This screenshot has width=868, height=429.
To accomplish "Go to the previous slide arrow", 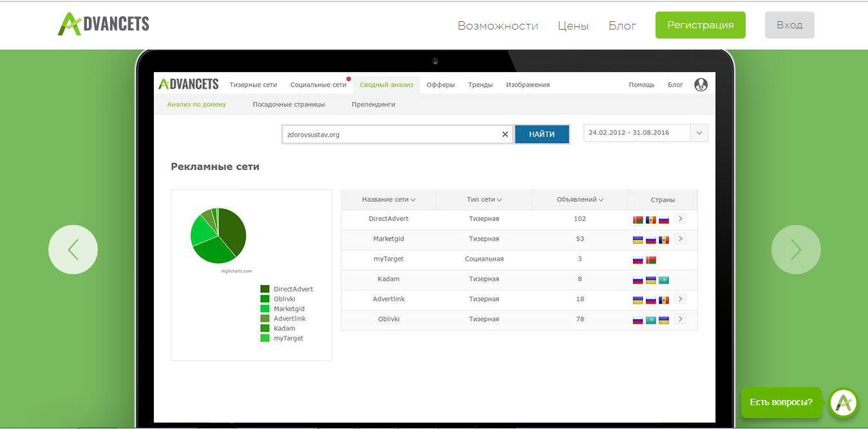I will (x=73, y=250).
